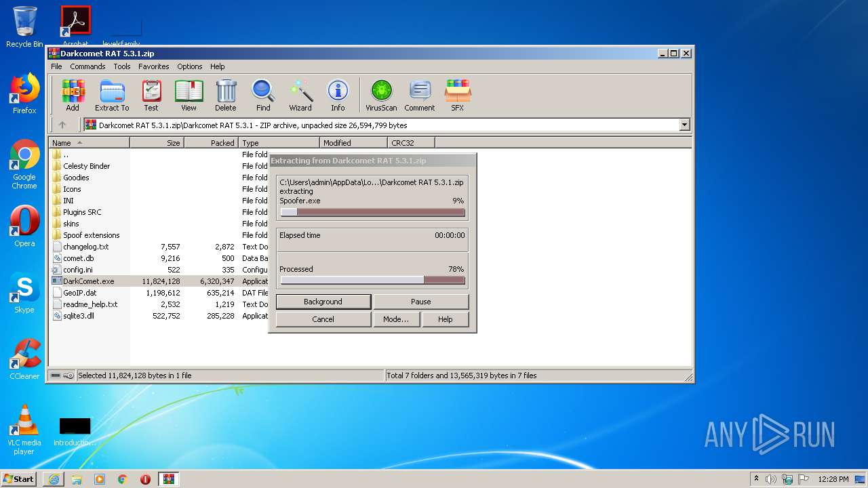The height and width of the screenshot is (488, 868).
Task: Select the Celesty Binder folder
Action: [86, 166]
